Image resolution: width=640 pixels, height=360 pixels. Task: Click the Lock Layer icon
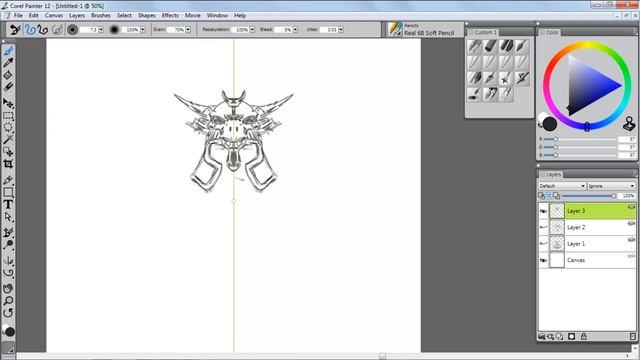(x=584, y=337)
